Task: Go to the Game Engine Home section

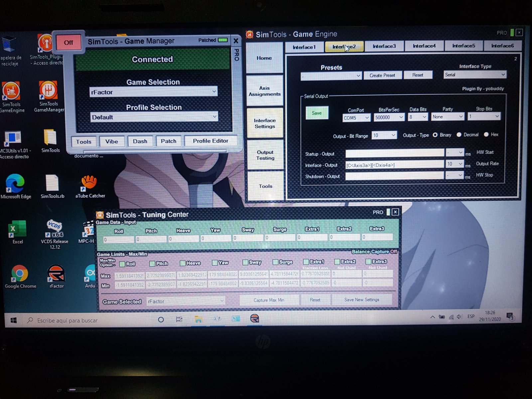Action: (264, 58)
